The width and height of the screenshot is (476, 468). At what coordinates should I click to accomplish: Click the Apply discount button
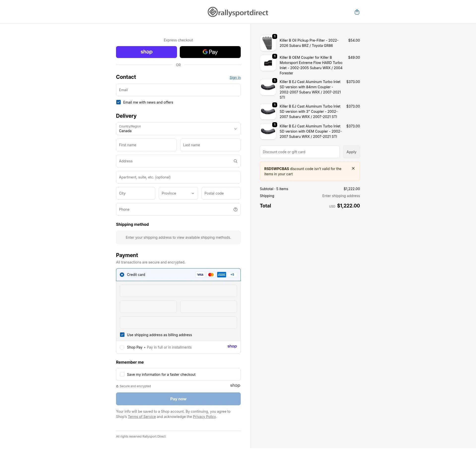click(x=351, y=152)
